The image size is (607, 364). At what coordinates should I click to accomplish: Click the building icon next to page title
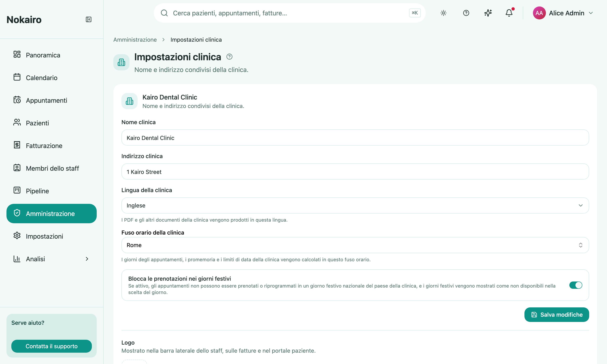coord(121,62)
